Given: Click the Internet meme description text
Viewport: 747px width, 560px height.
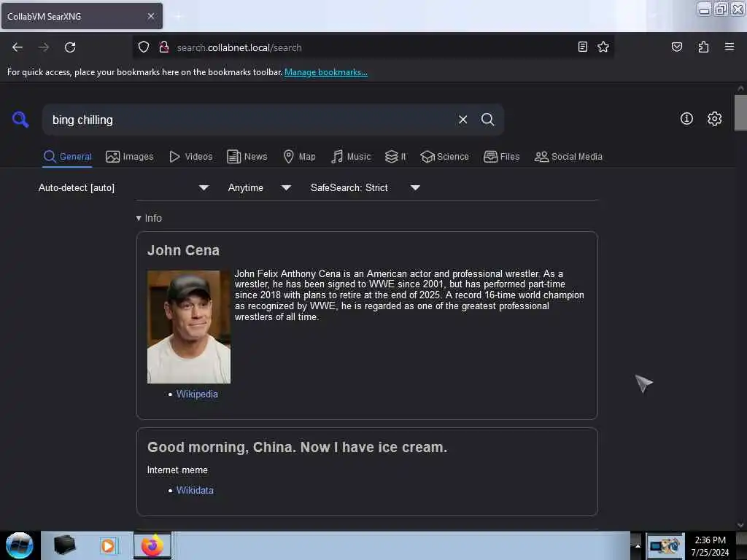Looking at the screenshot, I should click(x=177, y=470).
